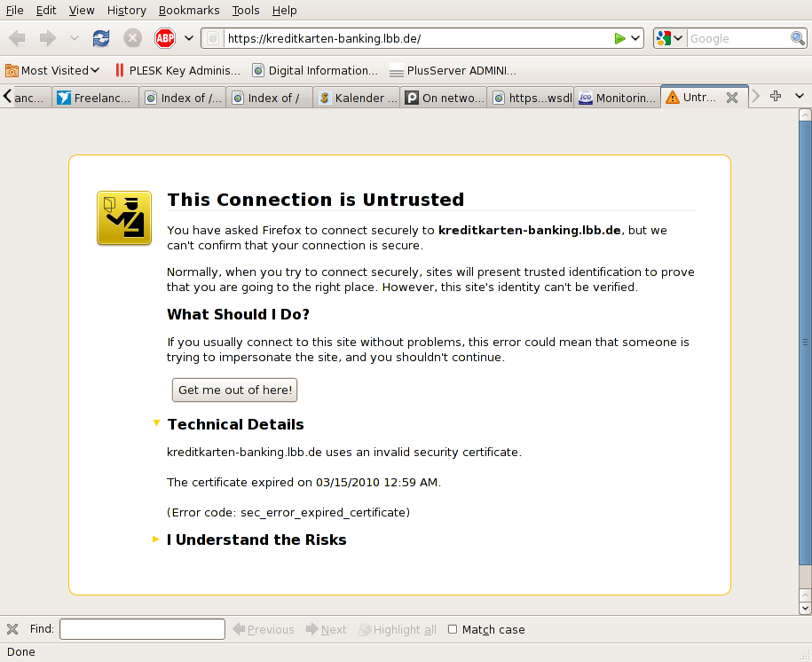Click the site identity icon in URL bar

[212, 38]
